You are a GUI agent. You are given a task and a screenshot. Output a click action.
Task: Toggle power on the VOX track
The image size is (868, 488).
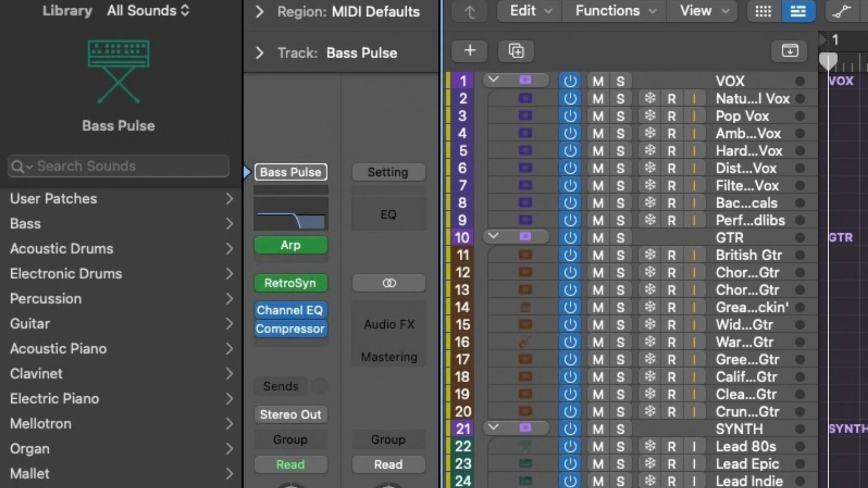(x=570, y=81)
